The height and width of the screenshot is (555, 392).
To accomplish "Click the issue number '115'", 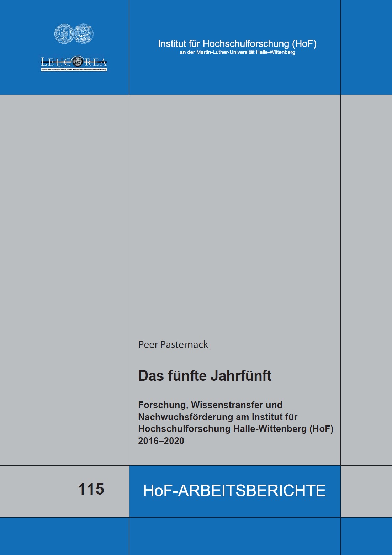I will (x=91, y=489).
